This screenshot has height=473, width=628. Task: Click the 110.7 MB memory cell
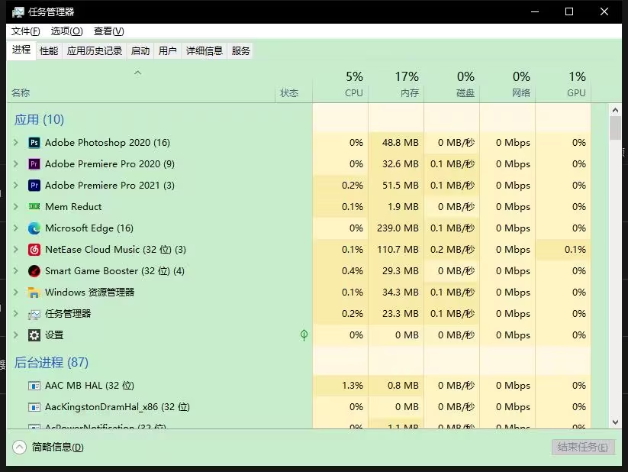398,250
